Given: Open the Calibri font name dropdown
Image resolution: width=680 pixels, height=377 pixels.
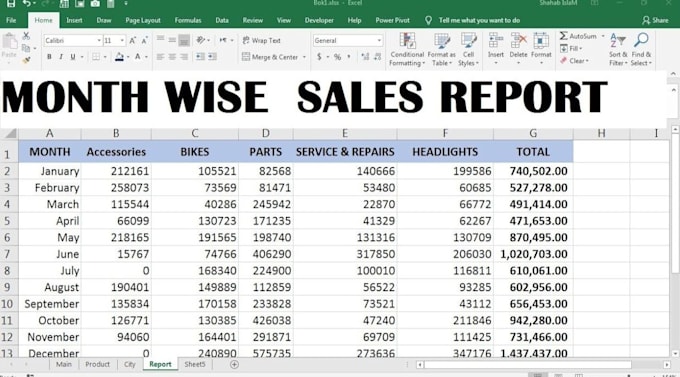Looking at the screenshot, I should pyautogui.click(x=99, y=40).
